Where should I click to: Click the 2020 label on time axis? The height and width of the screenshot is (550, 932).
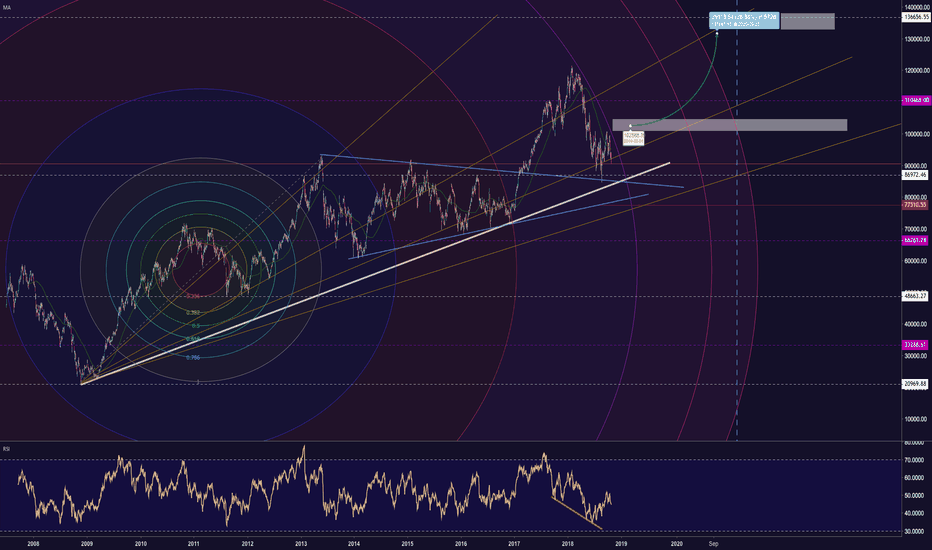[676, 543]
